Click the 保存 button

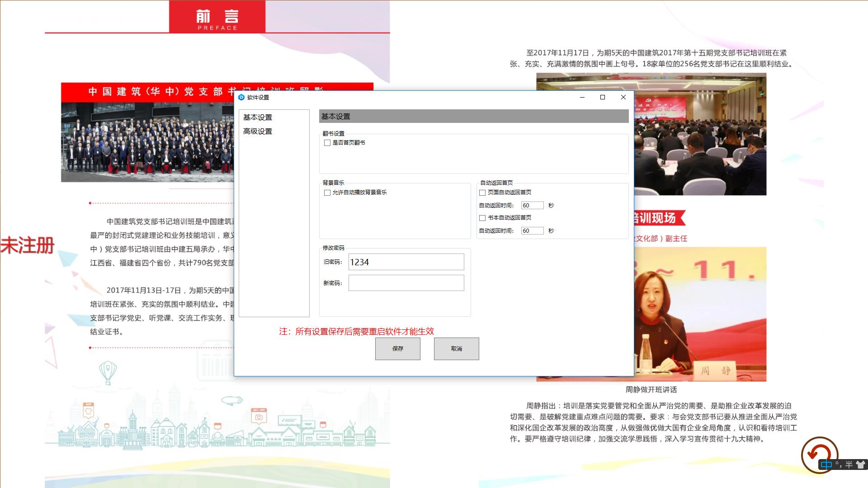(398, 349)
